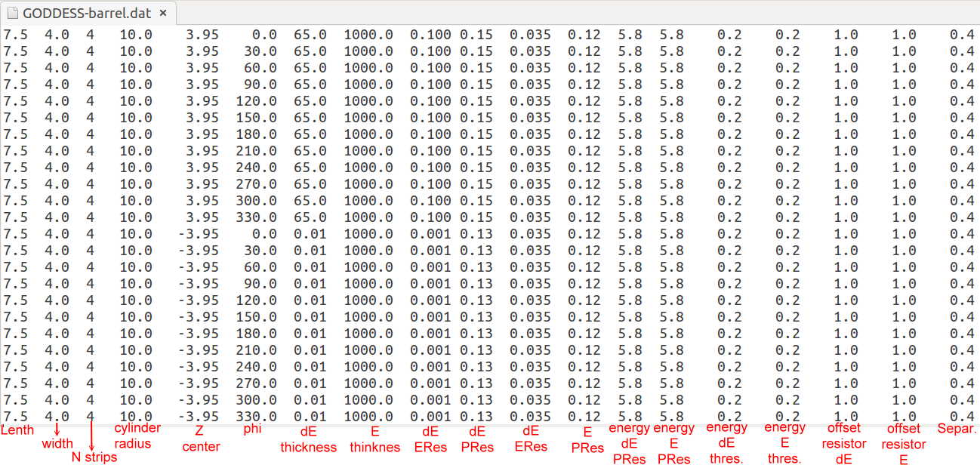Select the 'offset resistor dE' label
The image size is (980, 465).
[844, 443]
